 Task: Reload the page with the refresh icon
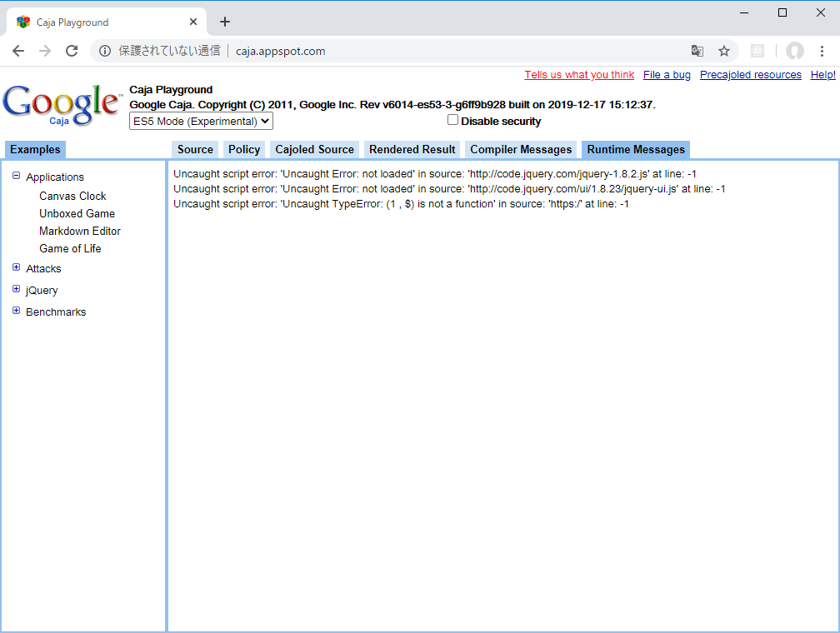72,51
